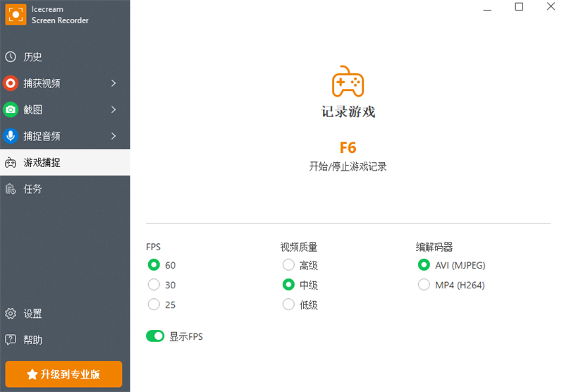Click the 帮助 help icon

[11, 340]
